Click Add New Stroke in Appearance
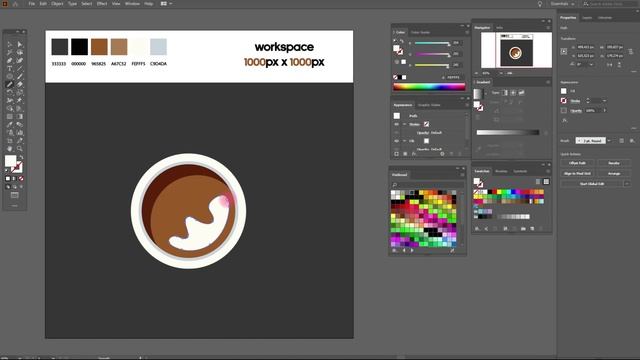 (396, 154)
